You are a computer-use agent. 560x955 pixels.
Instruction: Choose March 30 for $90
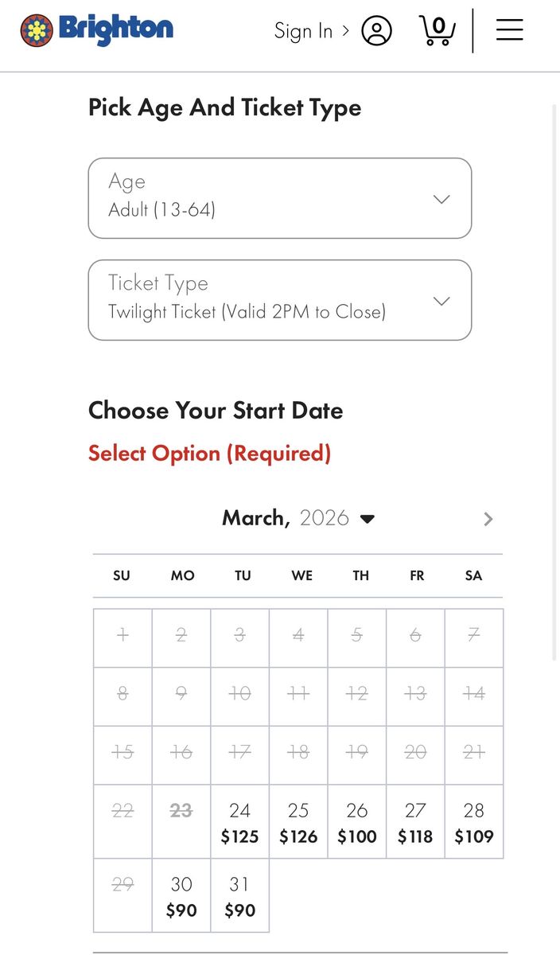coord(181,895)
